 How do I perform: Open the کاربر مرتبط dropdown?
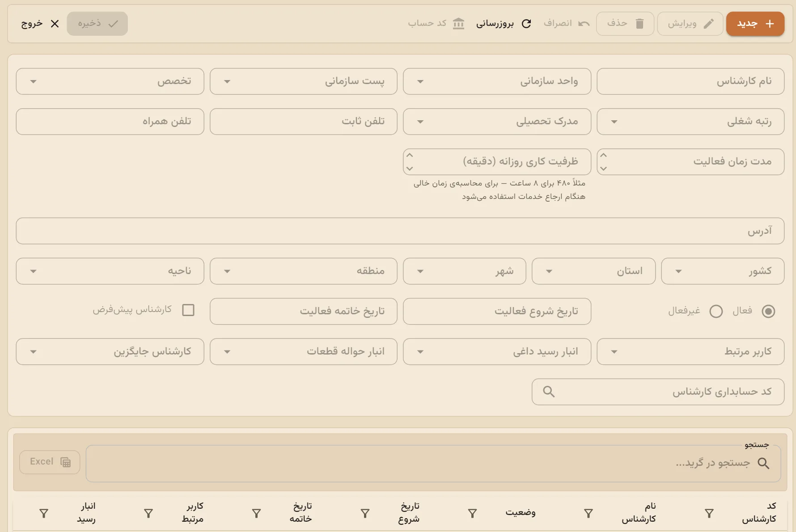pyautogui.click(x=690, y=352)
